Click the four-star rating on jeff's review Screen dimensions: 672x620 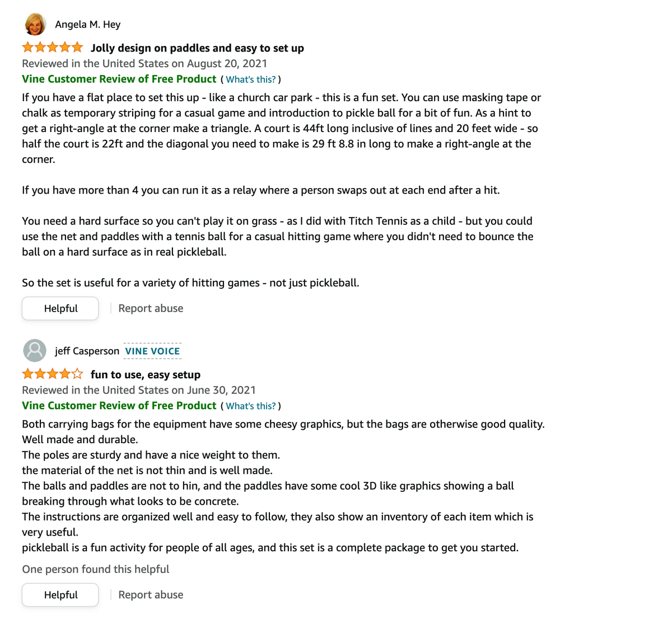[x=52, y=374]
